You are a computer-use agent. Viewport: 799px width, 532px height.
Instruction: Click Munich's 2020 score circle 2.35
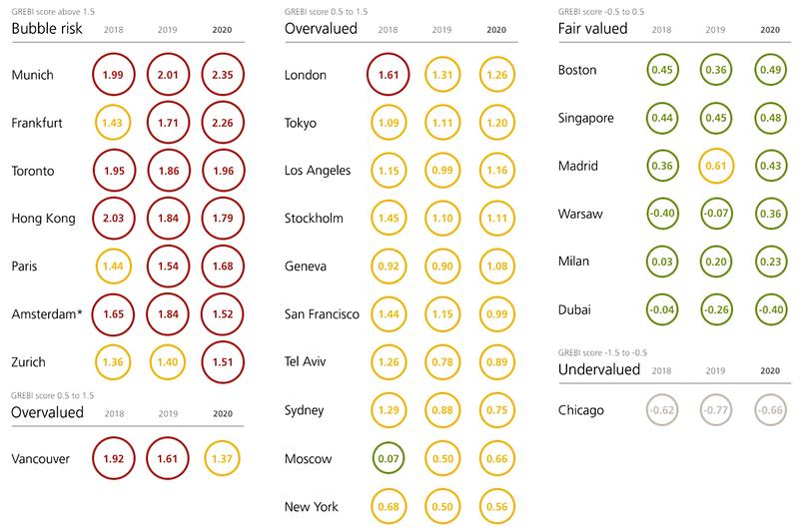(x=226, y=75)
